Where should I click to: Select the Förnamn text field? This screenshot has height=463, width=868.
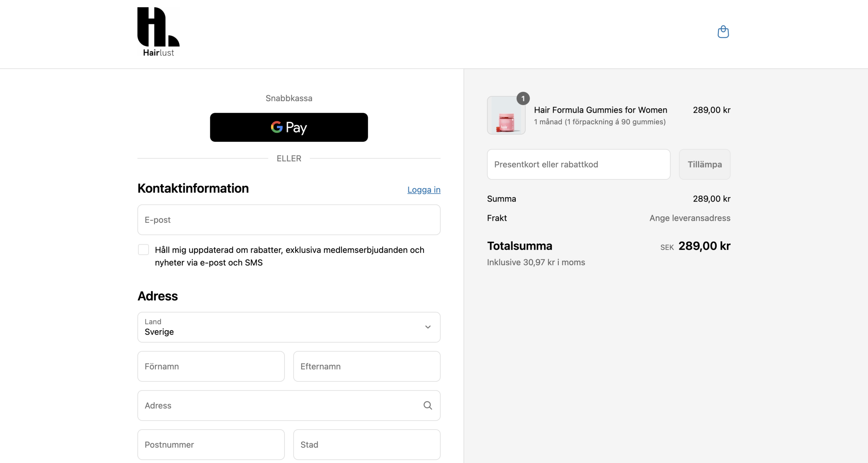(211, 366)
